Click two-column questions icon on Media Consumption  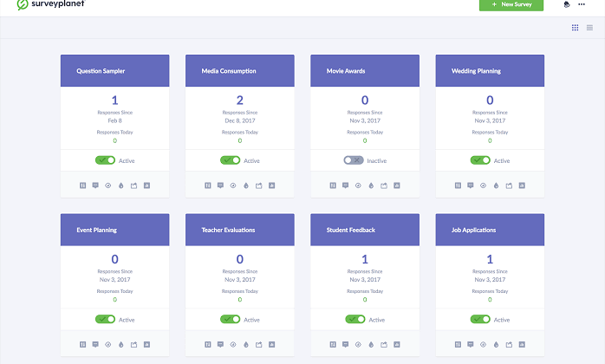click(x=207, y=185)
